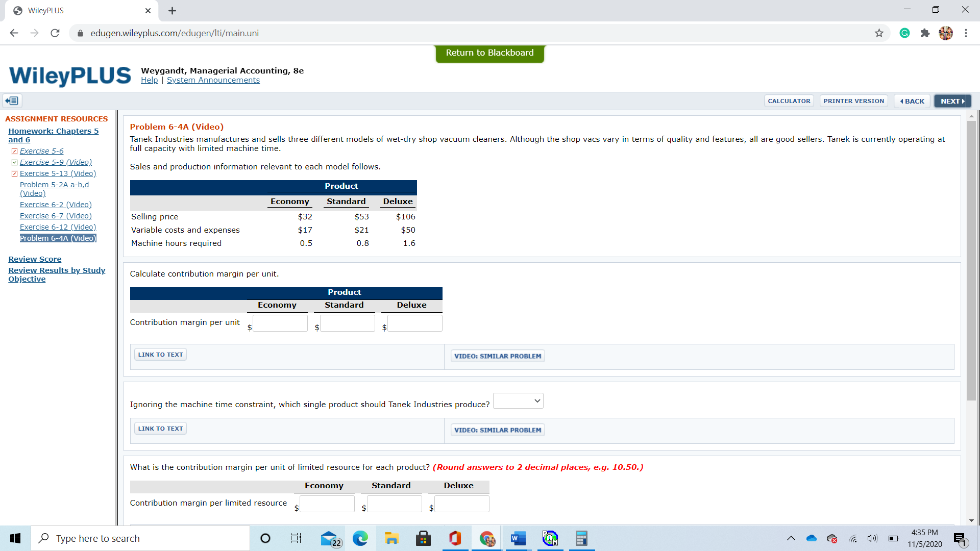This screenshot has height=551, width=980.
Task: Click the Exercise 5-13 (Video) checkbox
Action: tap(14, 173)
